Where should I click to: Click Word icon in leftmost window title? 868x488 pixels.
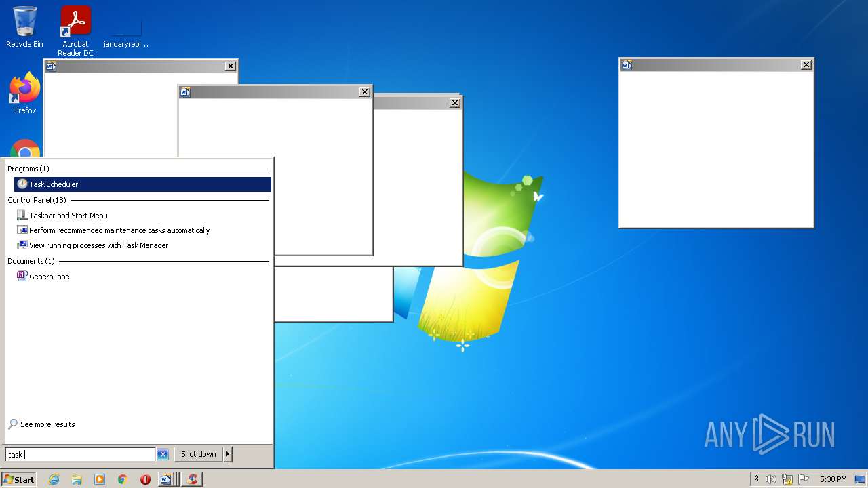coord(51,66)
